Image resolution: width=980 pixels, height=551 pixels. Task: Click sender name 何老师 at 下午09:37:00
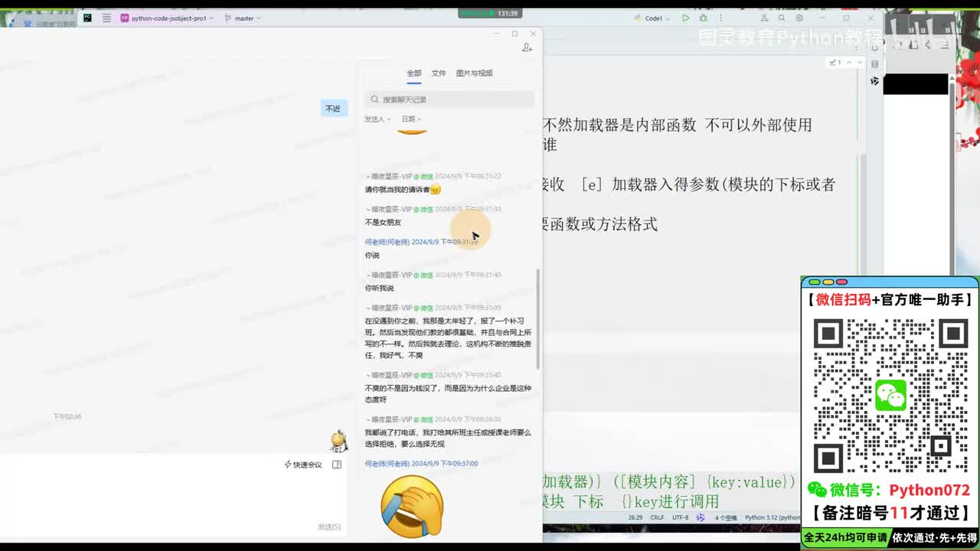(x=387, y=464)
